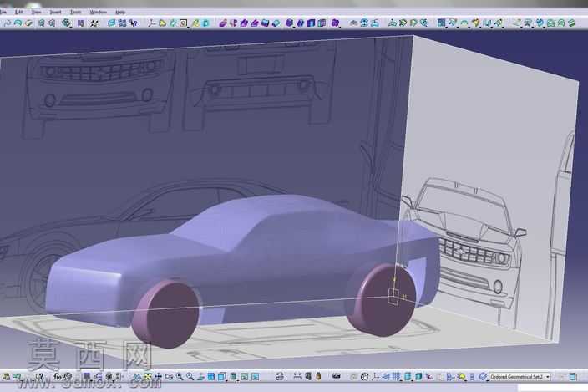Viewport: 588px width, 392px height.
Task: Click the last green icon in top toolbar
Action: pyautogui.click(x=571, y=23)
